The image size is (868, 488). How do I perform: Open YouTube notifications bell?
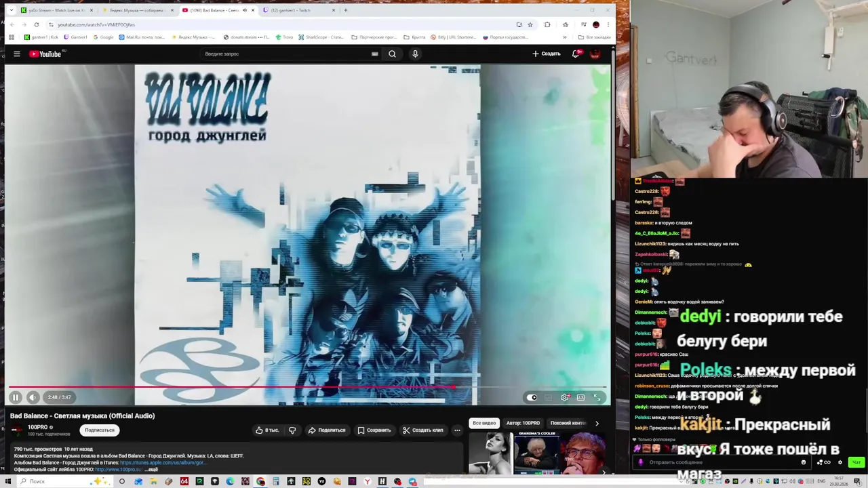576,54
